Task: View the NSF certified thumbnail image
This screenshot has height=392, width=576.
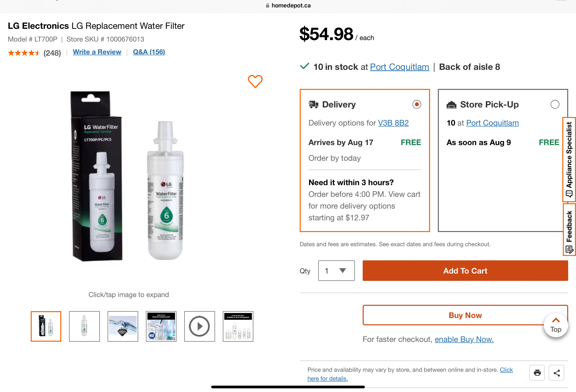Action: coord(161,326)
